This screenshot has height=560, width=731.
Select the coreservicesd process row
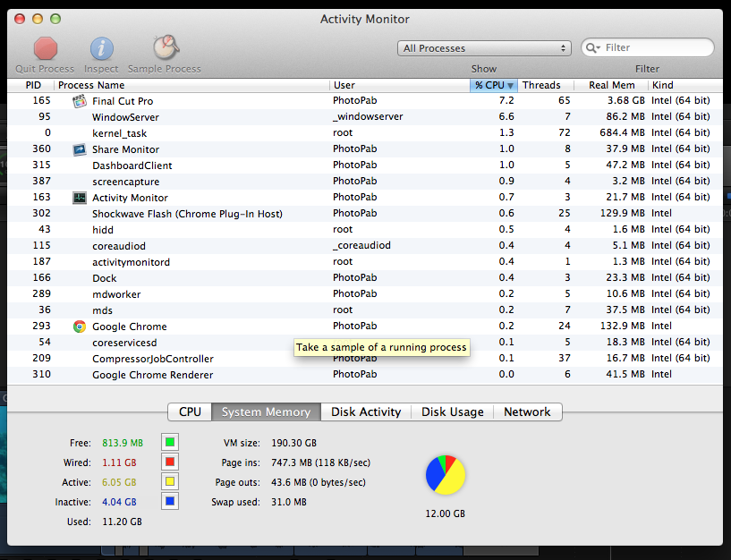tap(365, 343)
